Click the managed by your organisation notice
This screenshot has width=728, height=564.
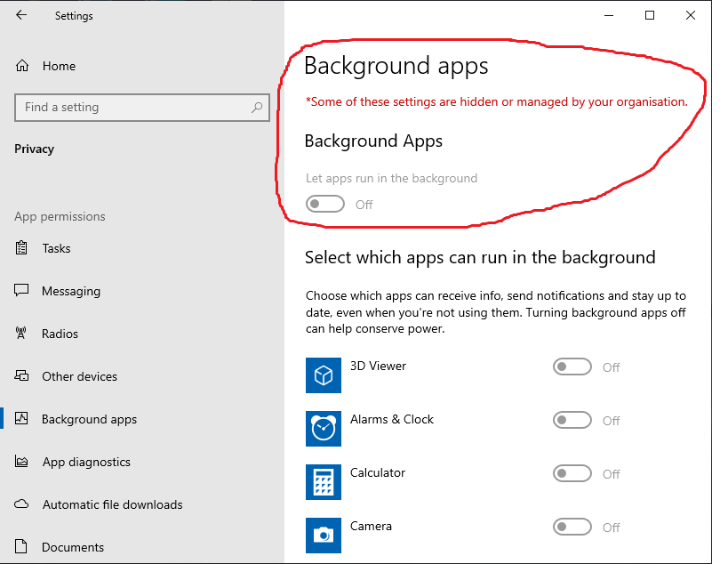(x=496, y=101)
